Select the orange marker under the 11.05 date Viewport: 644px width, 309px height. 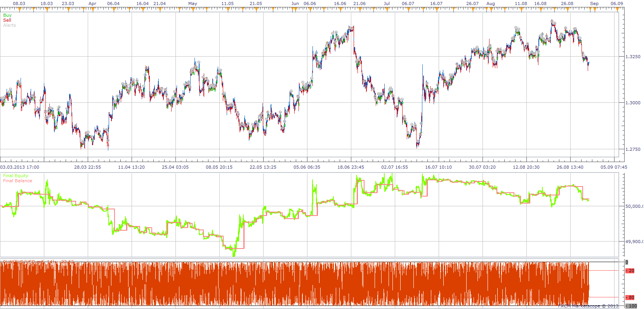(x=228, y=9)
